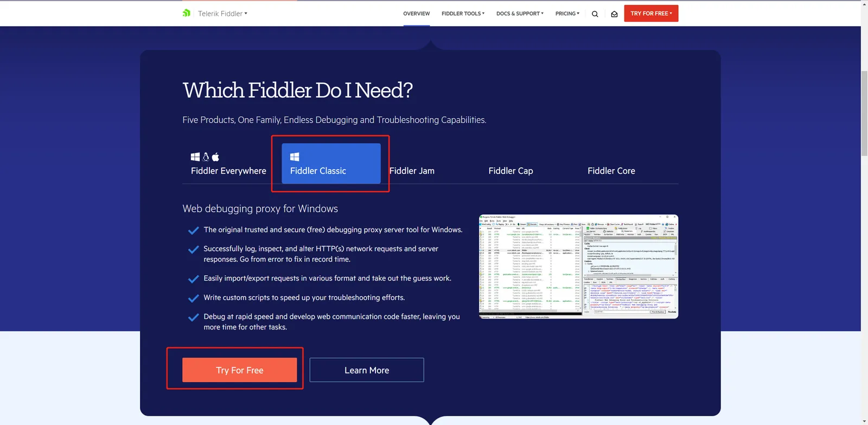Go to the Overview nav item
The height and width of the screenshot is (425, 868).
point(417,14)
